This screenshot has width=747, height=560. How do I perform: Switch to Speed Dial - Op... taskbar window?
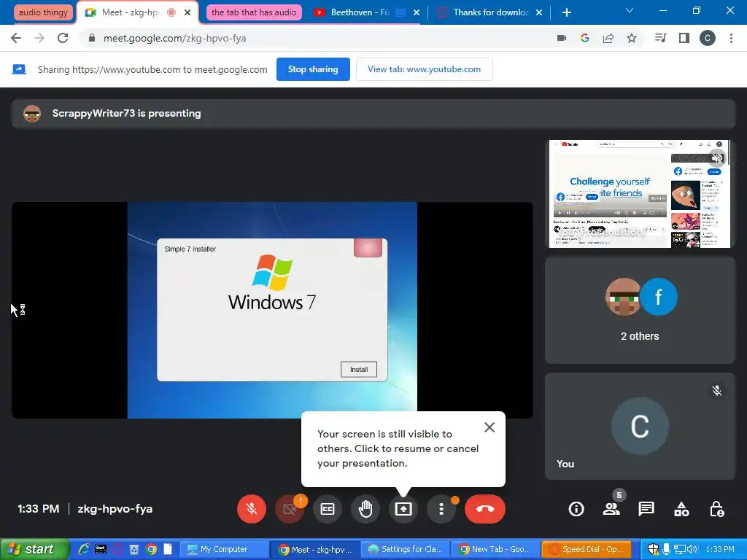pyautogui.click(x=587, y=550)
